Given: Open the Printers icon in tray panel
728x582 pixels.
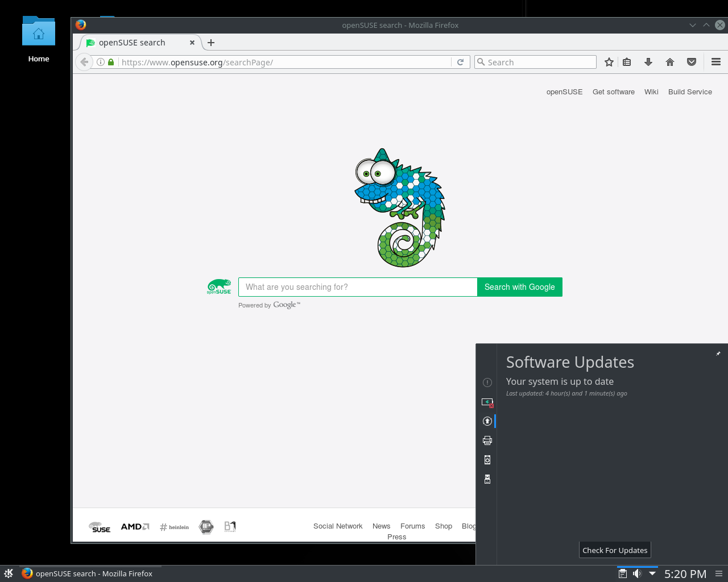Looking at the screenshot, I should point(487,440).
